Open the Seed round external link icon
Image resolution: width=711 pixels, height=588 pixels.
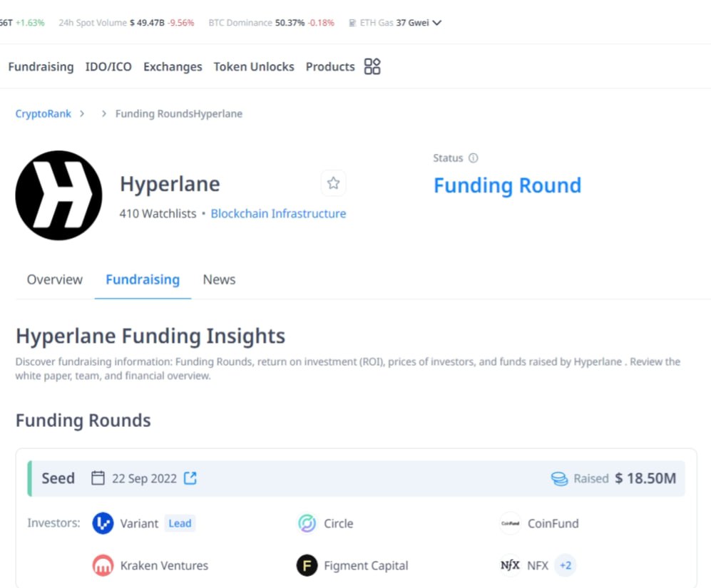tap(190, 478)
